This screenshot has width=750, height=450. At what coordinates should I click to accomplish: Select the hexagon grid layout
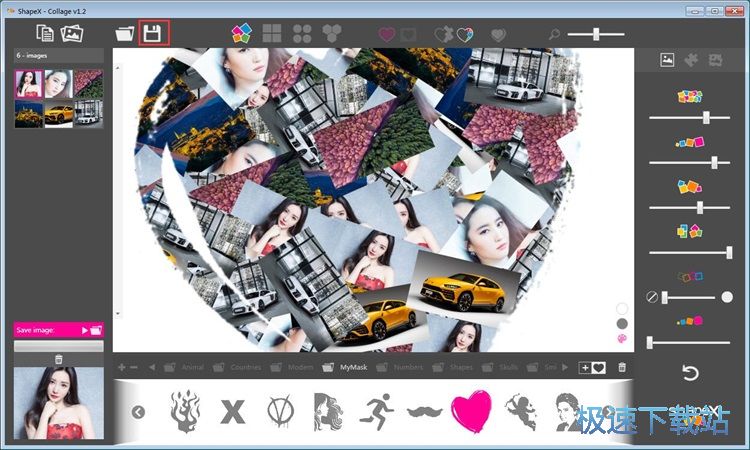tap(331, 33)
